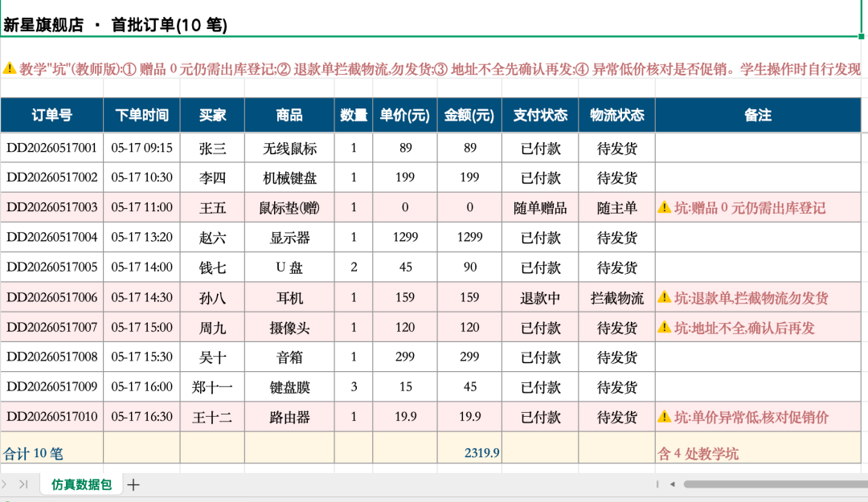Click the horizontal scrollbar thumb
Viewport: 868px width, 502px height.
coord(776,484)
